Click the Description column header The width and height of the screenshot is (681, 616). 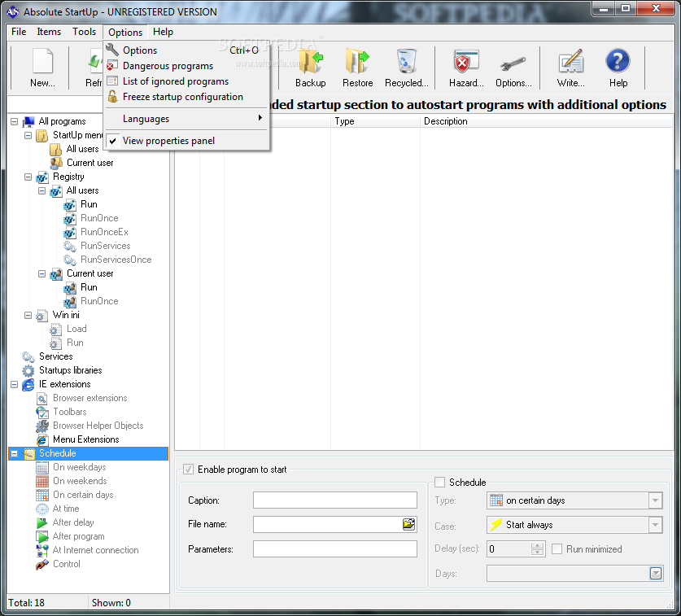coord(547,121)
